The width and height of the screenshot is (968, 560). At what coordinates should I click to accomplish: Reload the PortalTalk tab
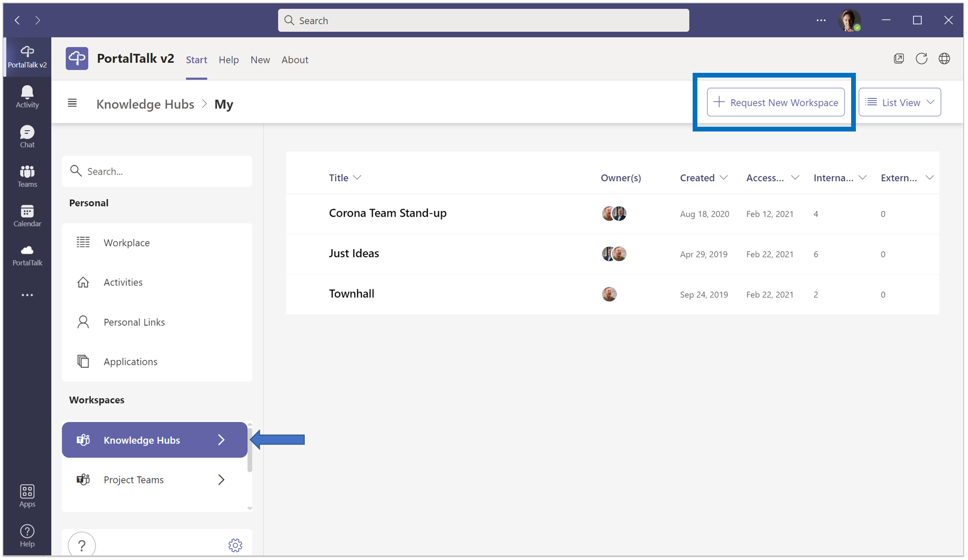click(922, 59)
